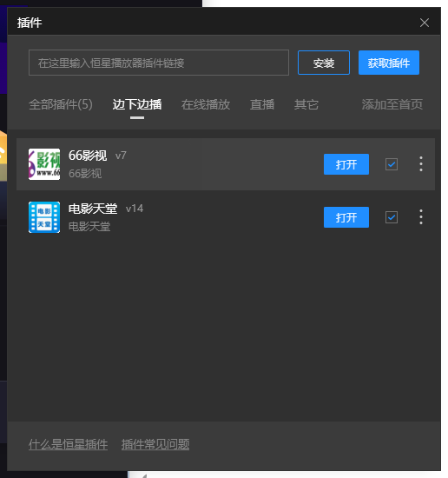
Task: Select the 边下边播 tab
Action: click(x=137, y=104)
